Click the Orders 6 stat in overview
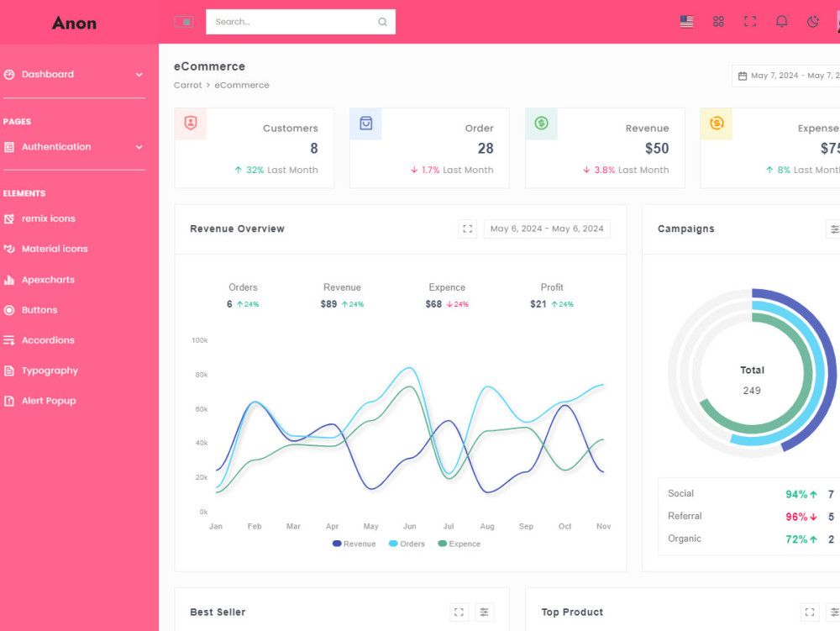This screenshot has width=840, height=631. click(243, 296)
